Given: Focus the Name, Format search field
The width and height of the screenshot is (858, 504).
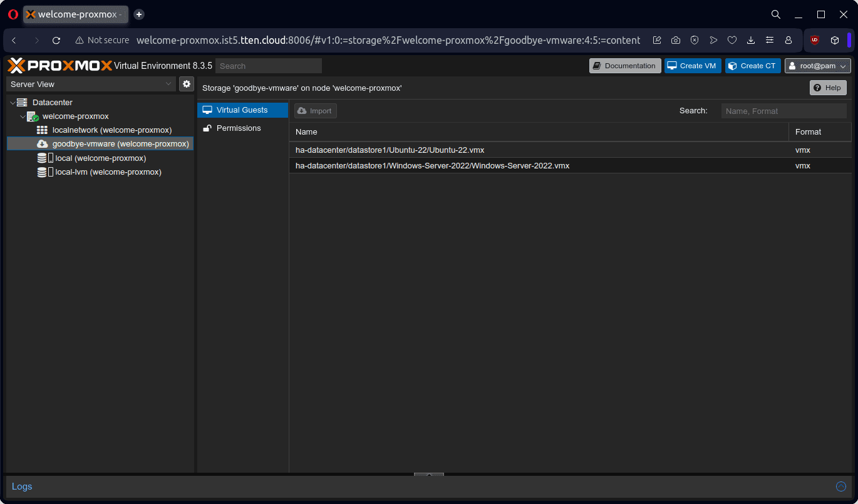Looking at the screenshot, I should tap(784, 111).
